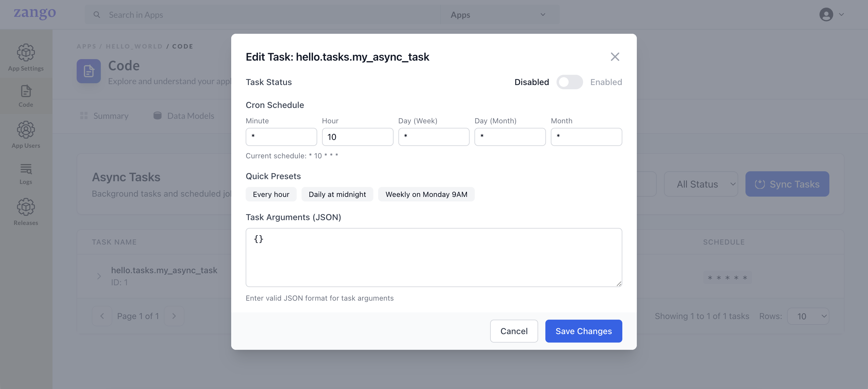Apply the Every hour preset
Viewport: 868px width, 389px height.
pyautogui.click(x=271, y=194)
